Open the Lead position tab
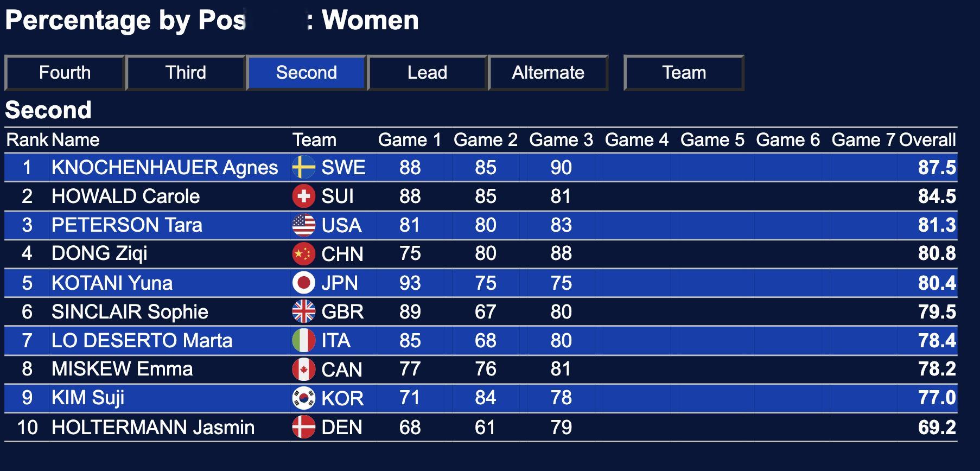980x471 pixels. (x=427, y=73)
